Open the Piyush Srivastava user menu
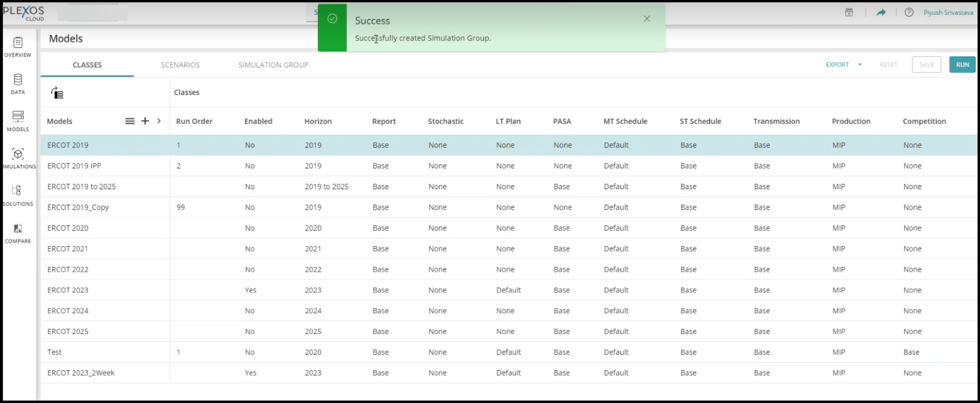The image size is (980, 403). point(948,12)
